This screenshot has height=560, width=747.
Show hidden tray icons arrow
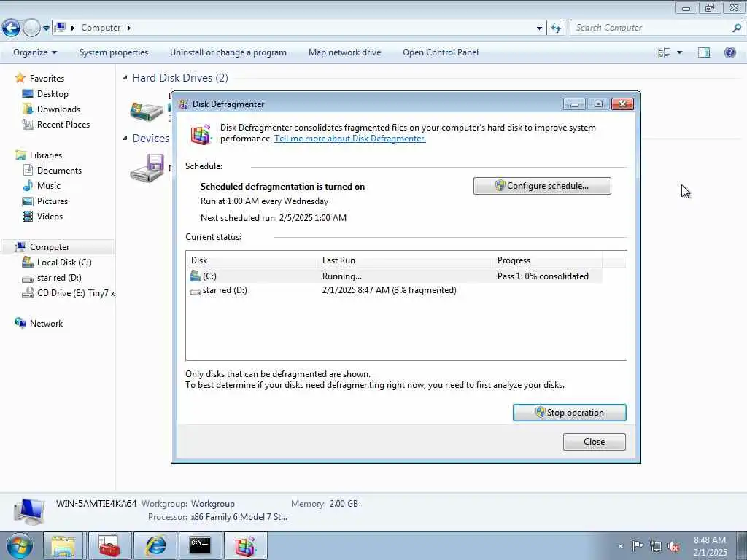pyautogui.click(x=620, y=546)
